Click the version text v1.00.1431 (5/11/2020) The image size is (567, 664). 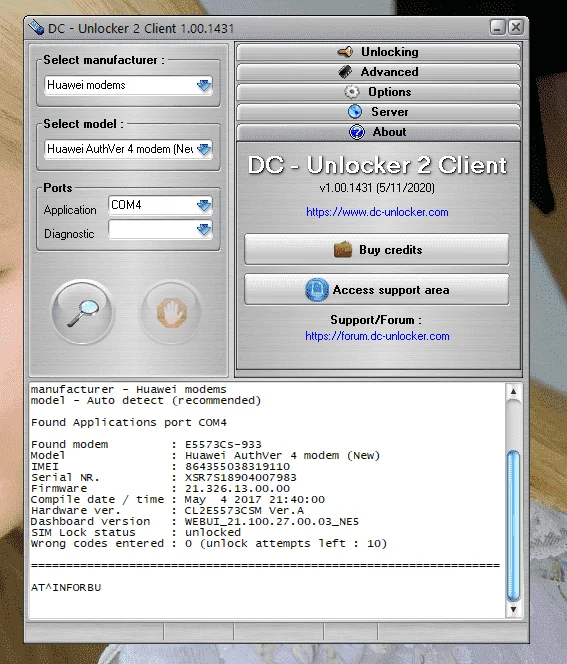tap(377, 188)
